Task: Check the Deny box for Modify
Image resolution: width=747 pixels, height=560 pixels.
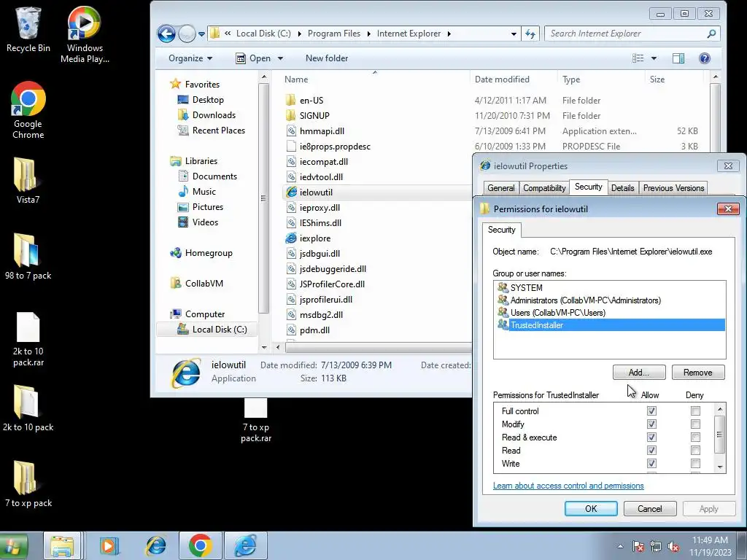Action: (x=695, y=424)
